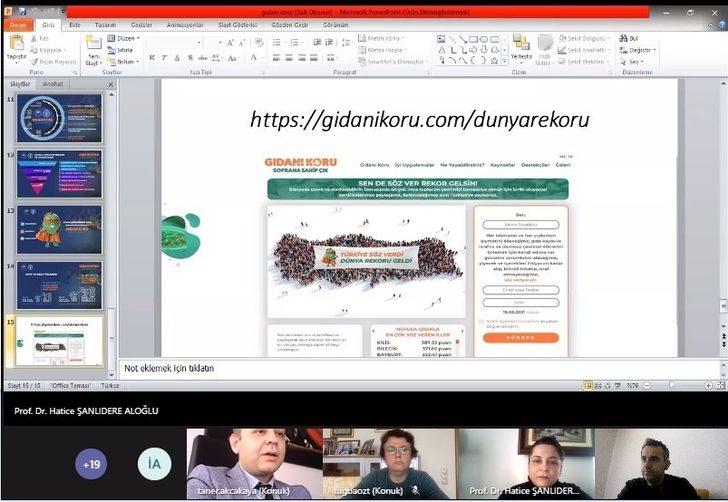Switch to the Geçişler ribbon tab

[142, 25]
